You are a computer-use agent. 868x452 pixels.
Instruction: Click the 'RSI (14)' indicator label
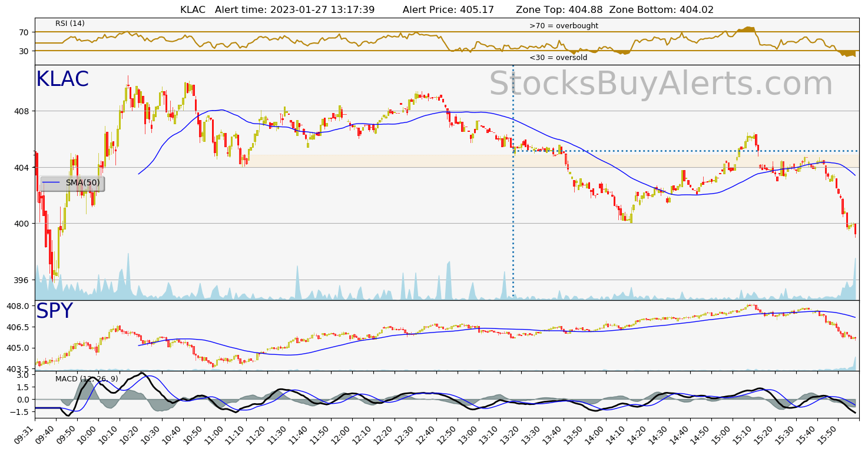click(70, 24)
